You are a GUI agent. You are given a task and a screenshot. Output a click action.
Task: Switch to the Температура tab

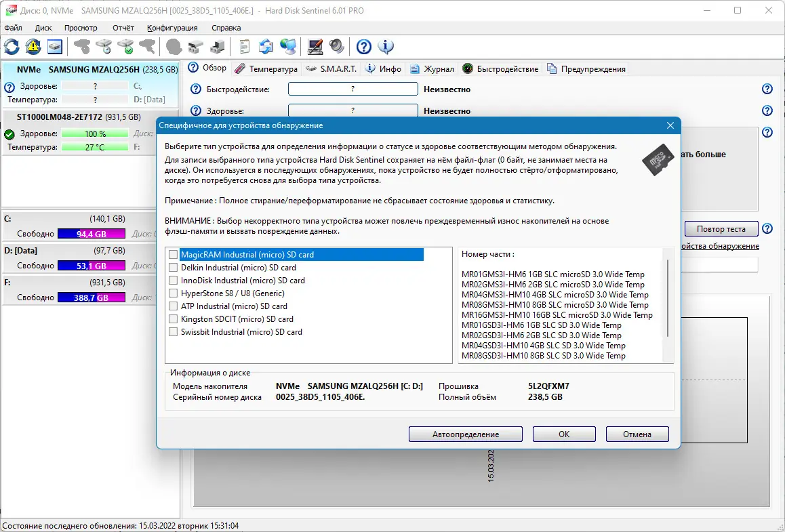266,69
